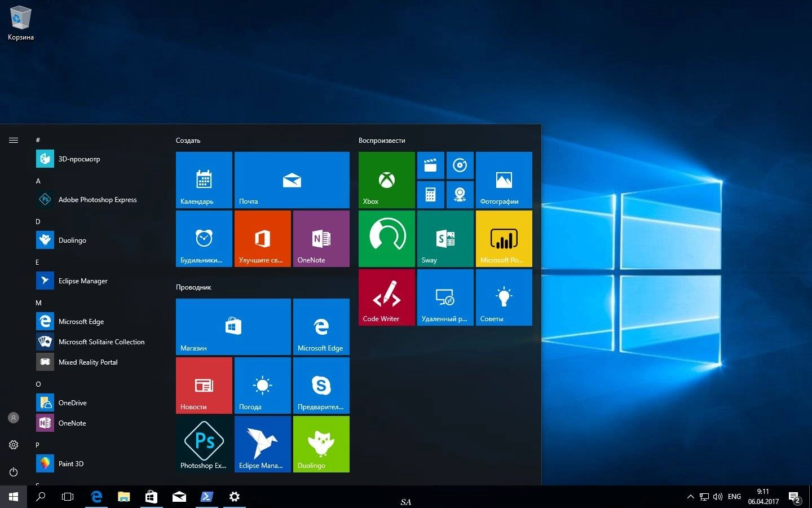The image size is (812, 508).
Task: Expand the Start menu hamburger button
Action: tap(14, 140)
